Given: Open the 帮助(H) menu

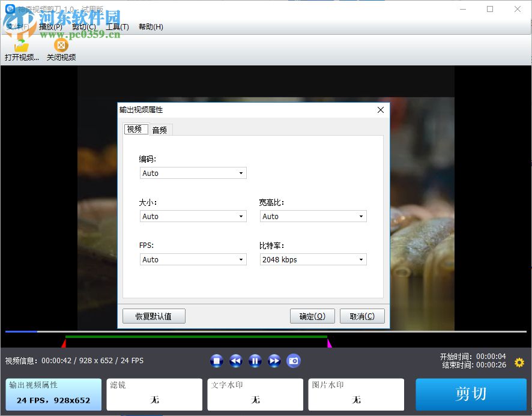Looking at the screenshot, I should pyautogui.click(x=151, y=27).
